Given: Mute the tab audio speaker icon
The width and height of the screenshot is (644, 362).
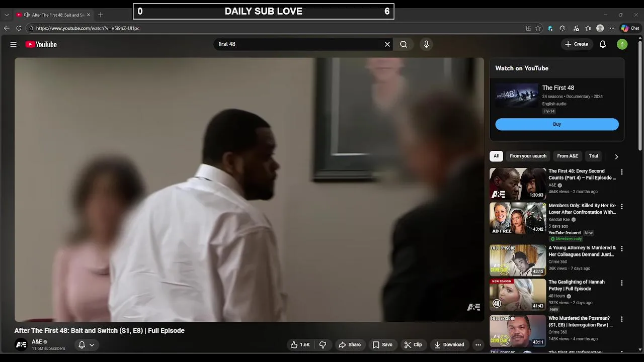Looking at the screenshot, I should 27,15.
